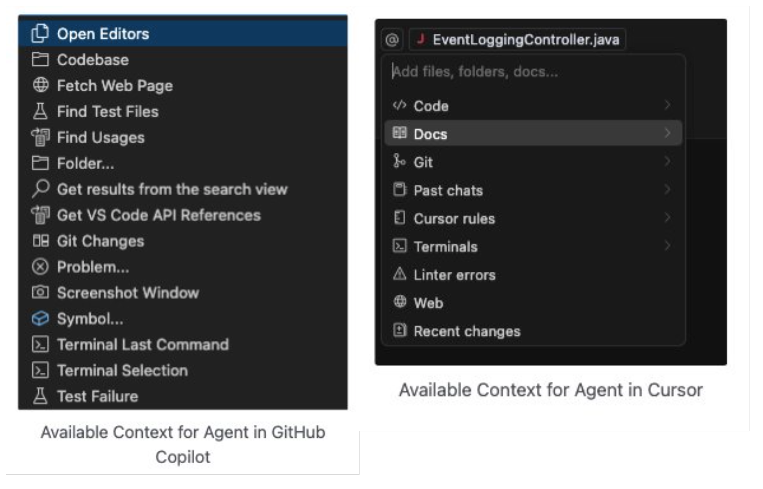Screen dimensions: 763x489
Task: Choose Codebase context in Copilot list
Action: pyautogui.click(x=183, y=59)
